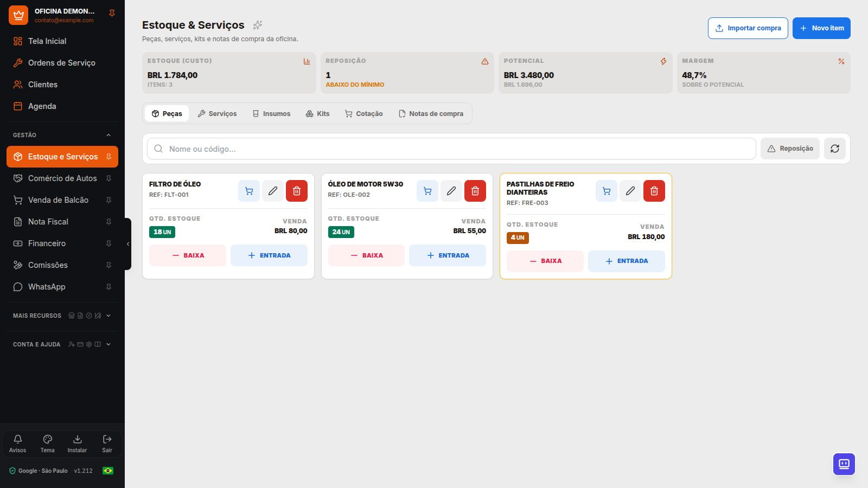Click the percent icon in Margem card

[x=841, y=61]
